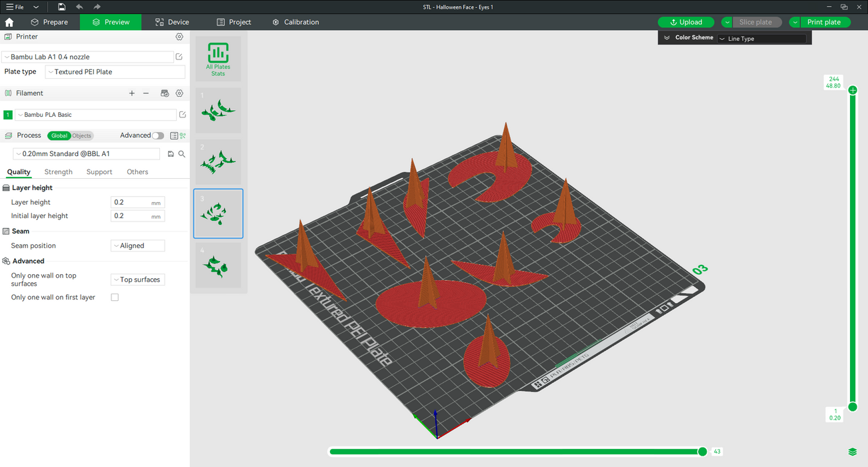Image resolution: width=868 pixels, height=467 pixels.
Task: Click the Upload button
Action: 686,22
